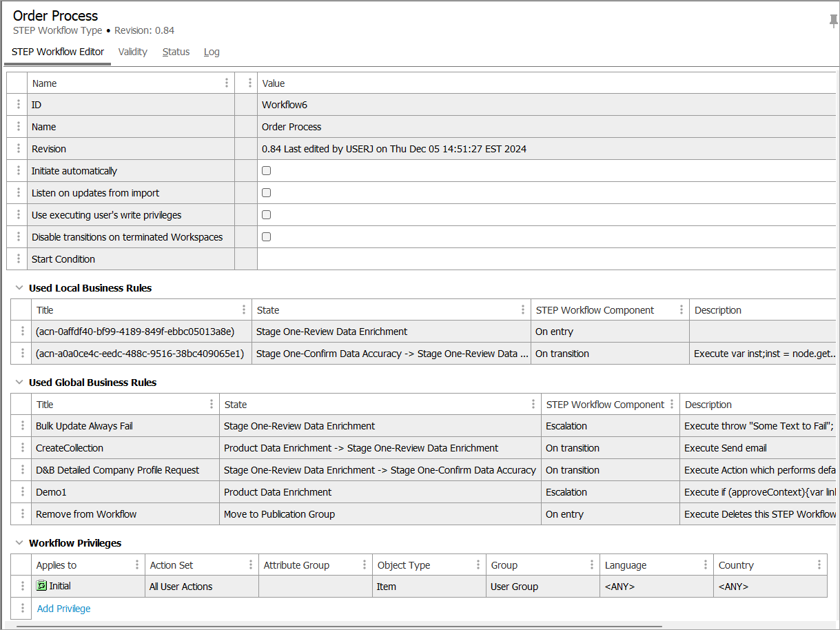
Task: Click the Start Condition value field
Action: pos(544,259)
